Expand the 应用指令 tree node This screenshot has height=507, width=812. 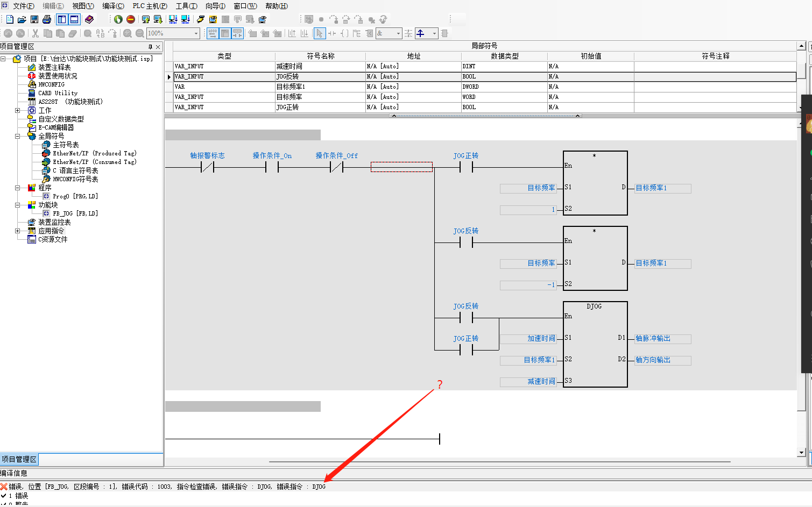click(17, 231)
